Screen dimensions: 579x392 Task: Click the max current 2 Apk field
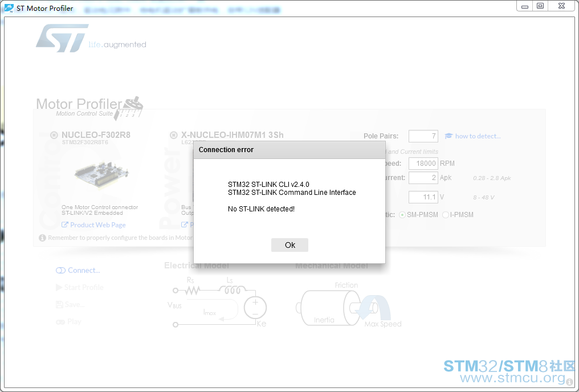pyautogui.click(x=423, y=178)
